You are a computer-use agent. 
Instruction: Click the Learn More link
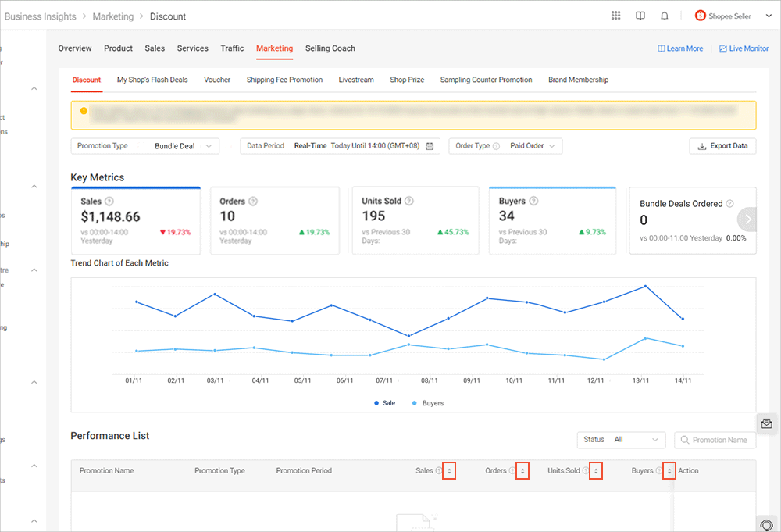pyautogui.click(x=679, y=48)
